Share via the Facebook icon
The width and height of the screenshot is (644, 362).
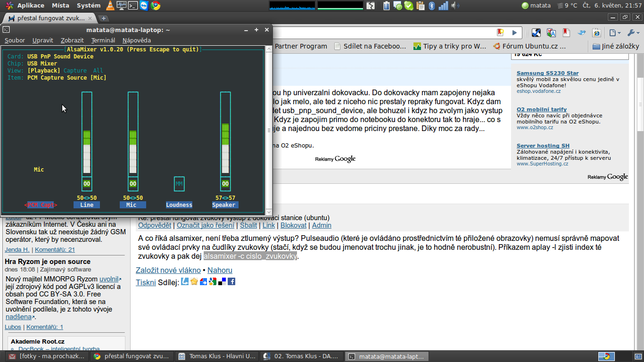tap(231, 281)
